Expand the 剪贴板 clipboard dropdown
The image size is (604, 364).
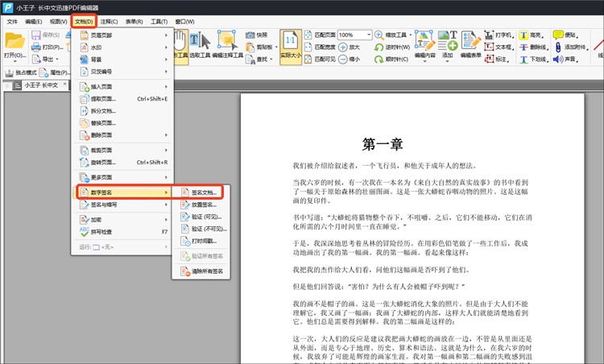pos(275,47)
